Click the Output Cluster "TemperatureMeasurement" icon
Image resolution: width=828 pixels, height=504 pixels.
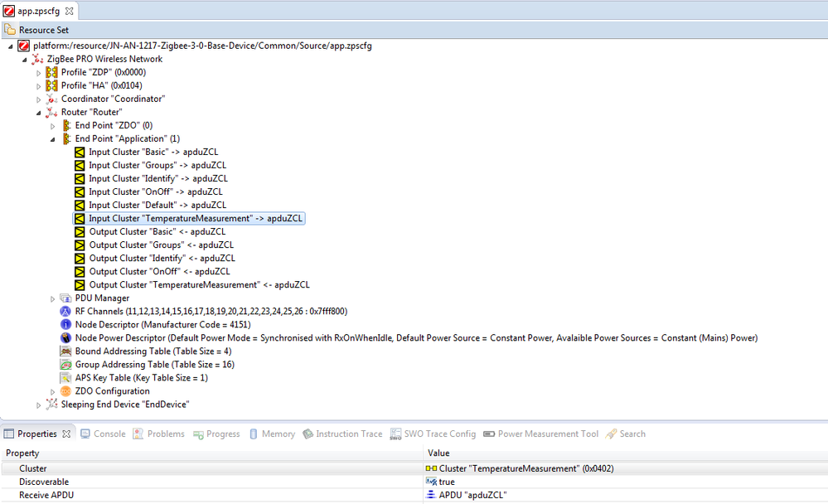[80, 285]
